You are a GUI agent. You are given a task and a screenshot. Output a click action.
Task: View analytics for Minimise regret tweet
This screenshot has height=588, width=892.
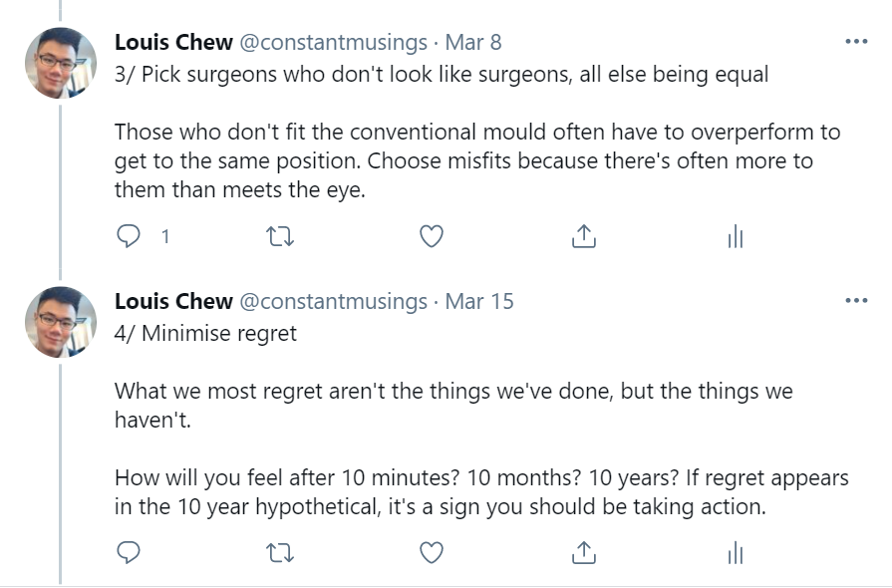pyautogui.click(x=736, y=552)
